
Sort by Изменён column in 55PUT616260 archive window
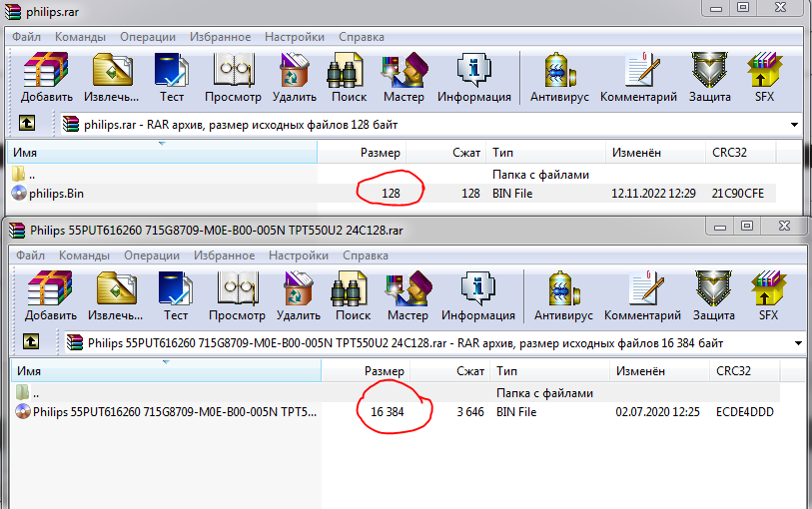pos(659,371)
